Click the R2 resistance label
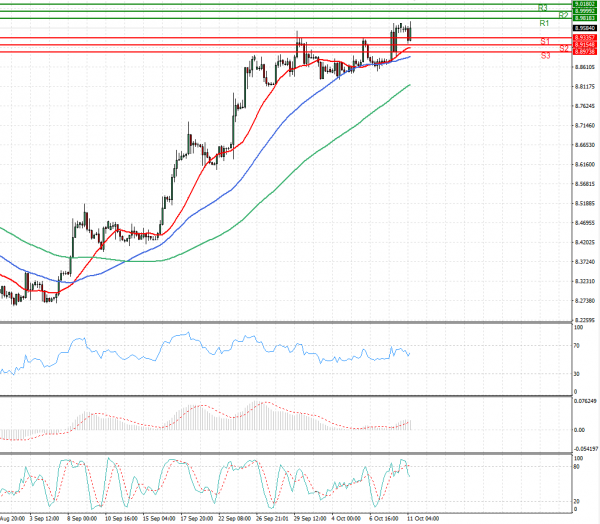The image size is (600, 524). (x=563, y=15)
